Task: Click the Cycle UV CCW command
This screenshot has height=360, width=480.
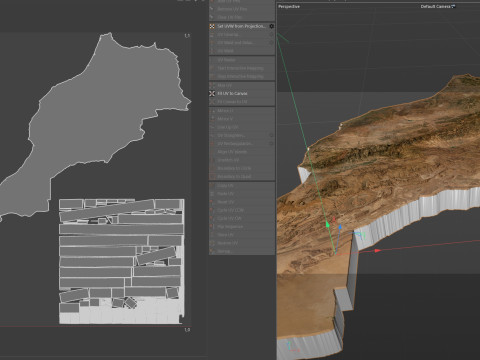Action: (x=242, y=210)
